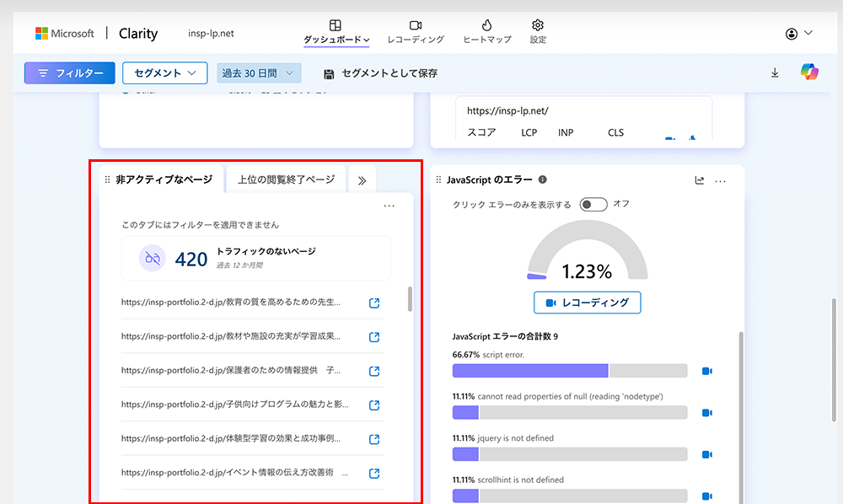Image resolution: width=843 pixels, height=504 pixels.
Task: Open the account profile menu
Action: tap(798, 34)
